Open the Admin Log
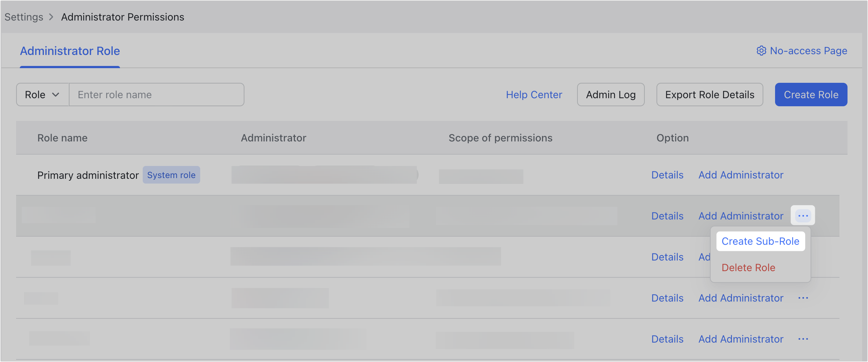Screen dimensions: 868x362 (x=611, y=95)
